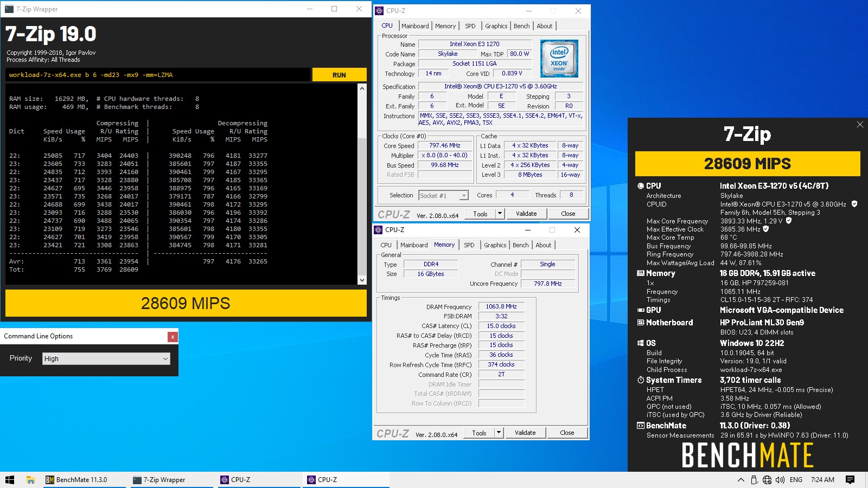Click the GPU section icon in BenchMate
The width and height of the screenshot is (868, 488).
click(641, 310)
